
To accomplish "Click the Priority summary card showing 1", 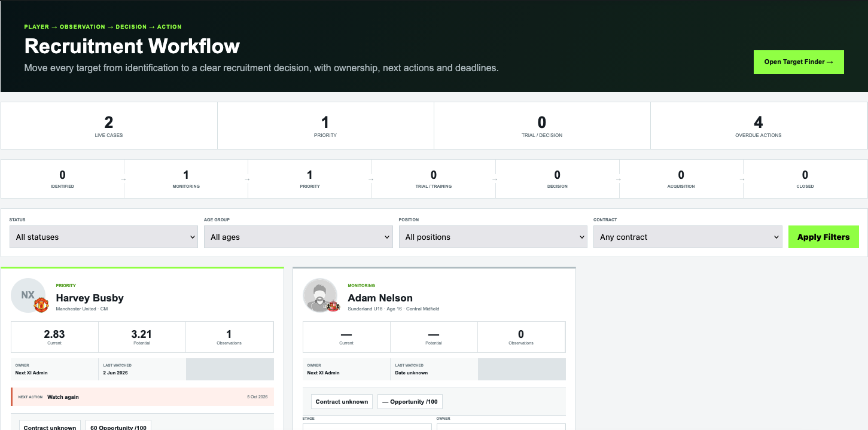I will coord(325,126).
